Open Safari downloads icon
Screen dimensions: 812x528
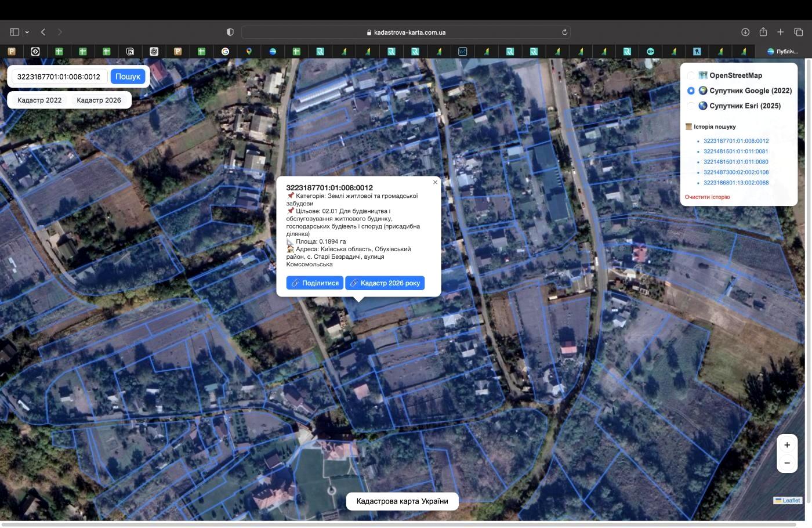[x=745, y=32]
